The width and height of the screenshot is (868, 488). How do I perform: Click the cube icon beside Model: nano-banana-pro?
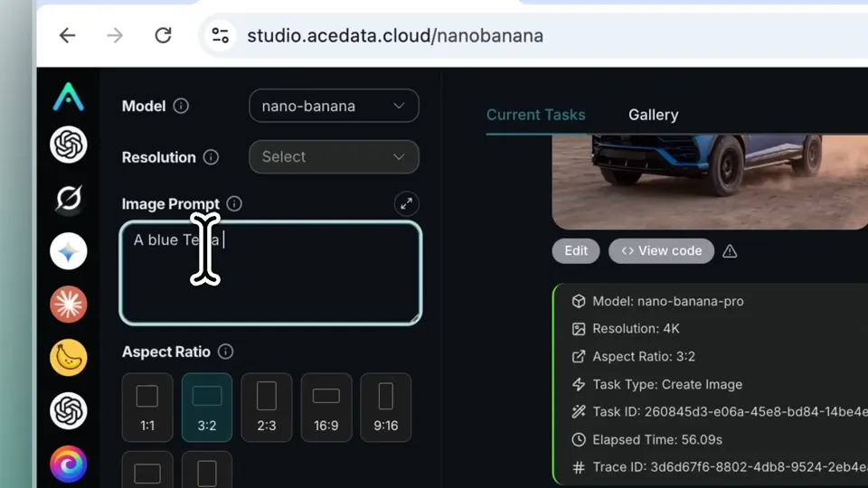click(x=579, y=301)
